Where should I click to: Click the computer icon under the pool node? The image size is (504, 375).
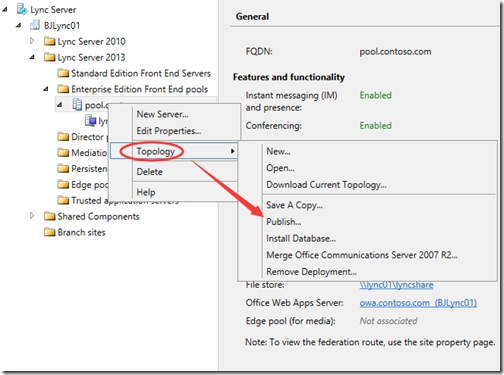point(90,120)
